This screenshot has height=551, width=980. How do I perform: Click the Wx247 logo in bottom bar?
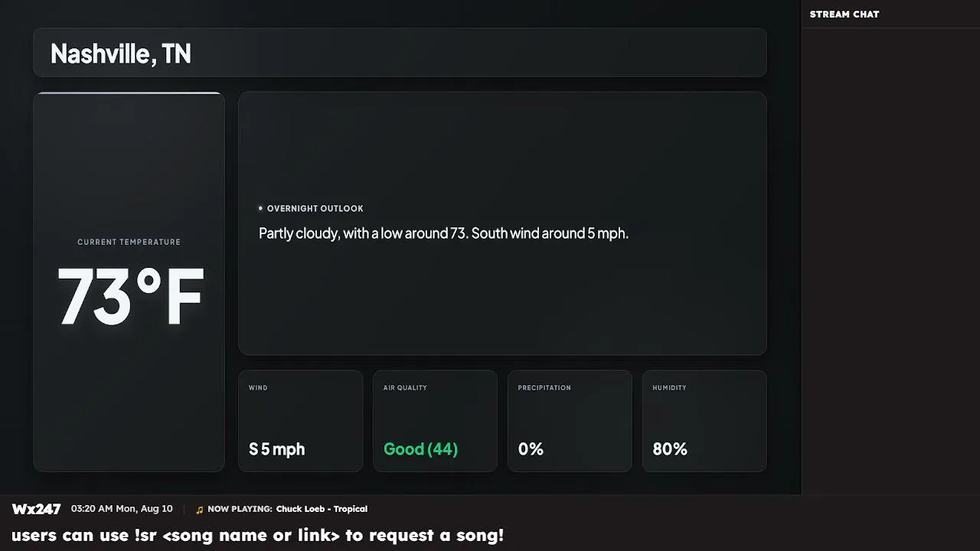point(36,509)
